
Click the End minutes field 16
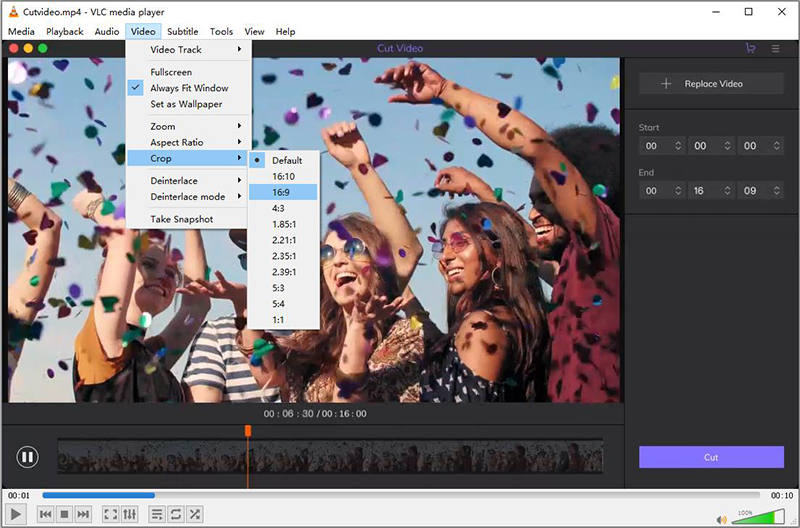point(711,191)
